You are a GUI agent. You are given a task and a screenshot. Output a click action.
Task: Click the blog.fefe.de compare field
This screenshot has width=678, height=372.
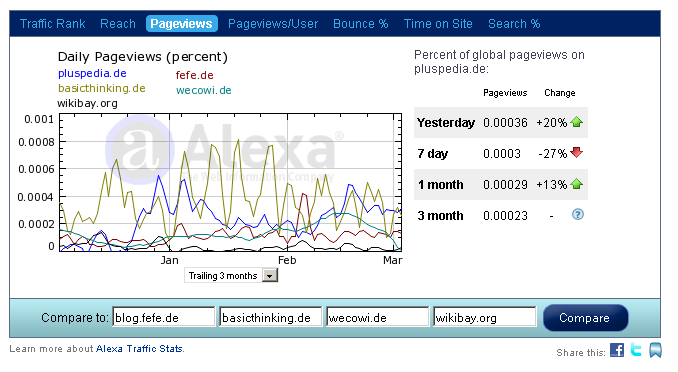click(x=163, y=317)
